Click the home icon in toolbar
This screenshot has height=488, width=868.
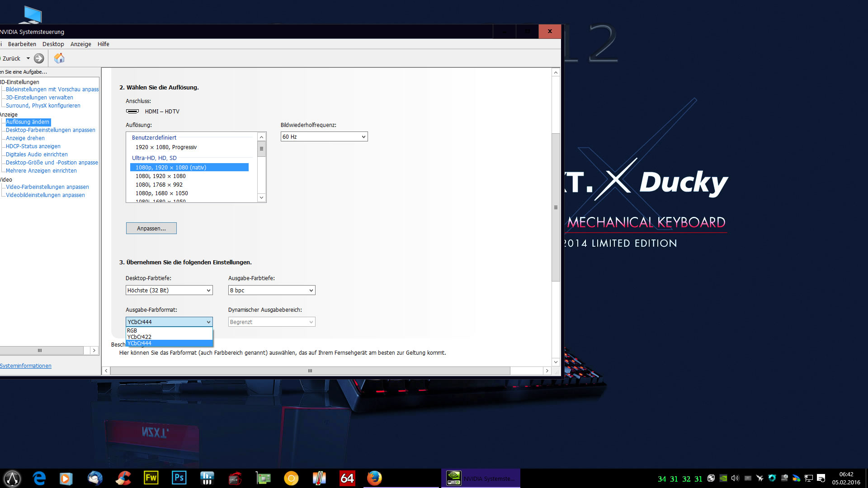[x=59, y=58]
